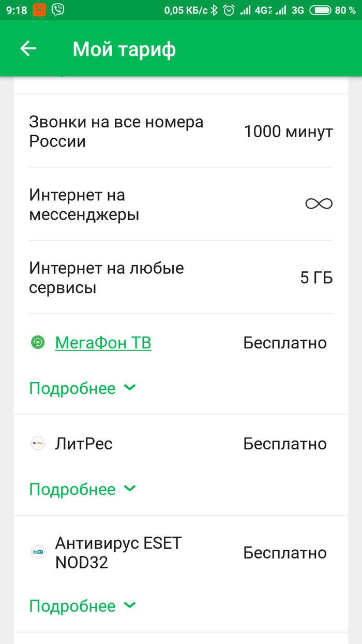Tap the orange notification icon in status bar
Image resolution: width=362 pixels, height=644 pixels.
point(39,10)
